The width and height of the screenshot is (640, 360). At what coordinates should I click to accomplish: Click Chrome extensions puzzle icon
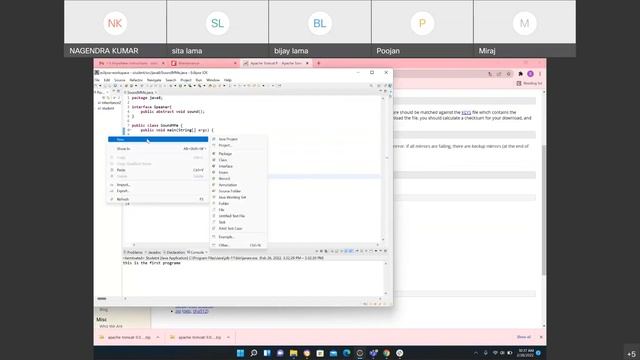520,74
